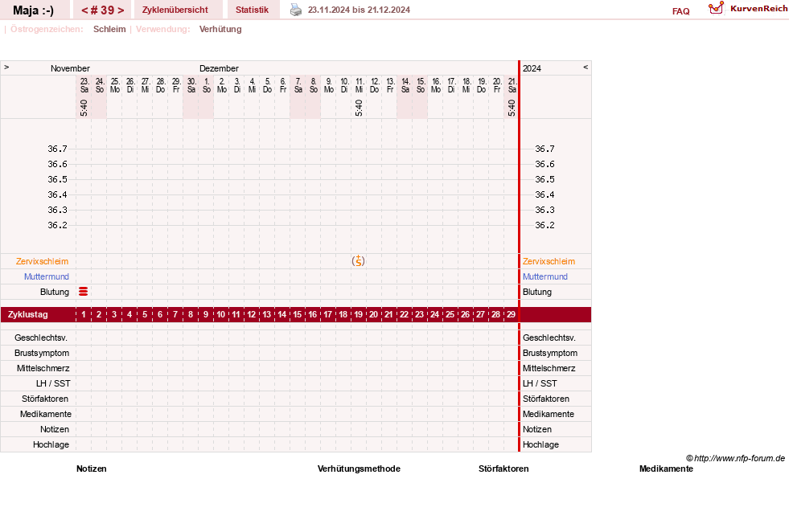Select the left Muttermund row label
The width and height of the screenshot is (789, 532).
tap(47, 276)
